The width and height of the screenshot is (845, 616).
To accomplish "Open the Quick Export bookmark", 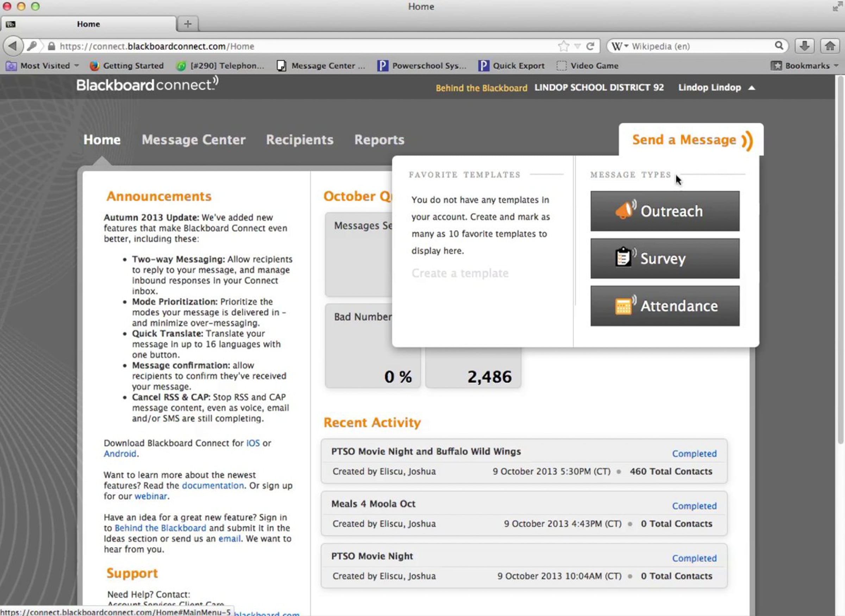I will coord(512,66).
